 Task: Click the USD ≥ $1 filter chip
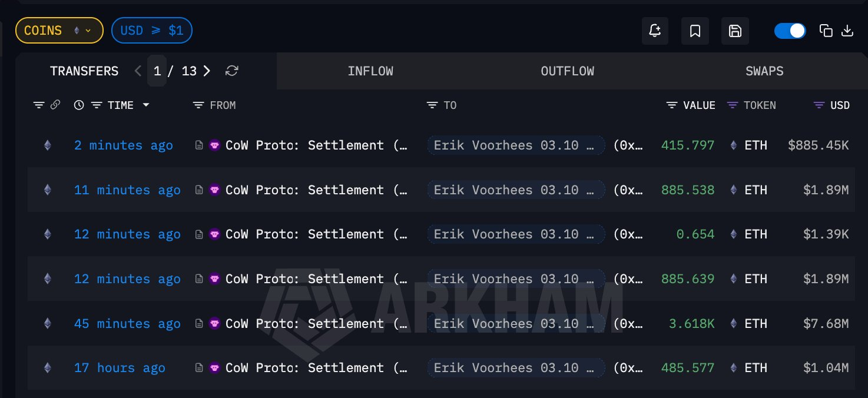pos(151,31)
